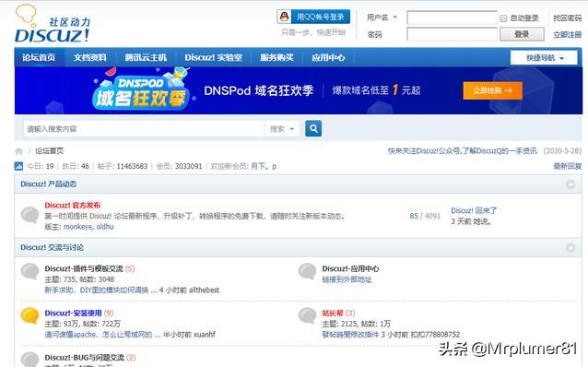Open the 应用中心 nav tab
This screenshot has height=367, width=588.
[328, 57]
